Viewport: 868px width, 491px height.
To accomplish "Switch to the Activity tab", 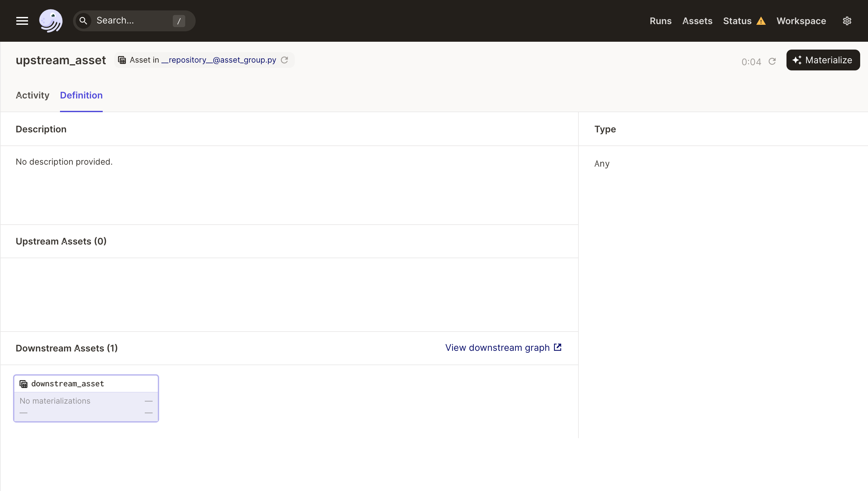I will click(33, 95).
